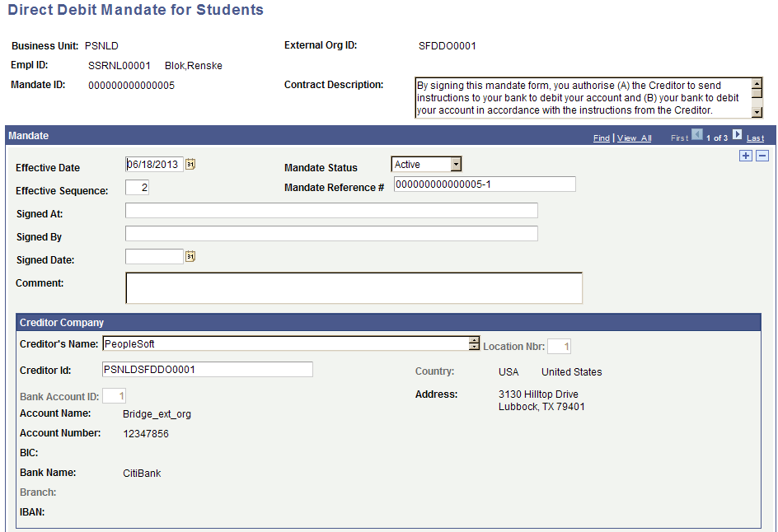
Task: Click the previous-row arrow beside First
Action: coord(696,138)
